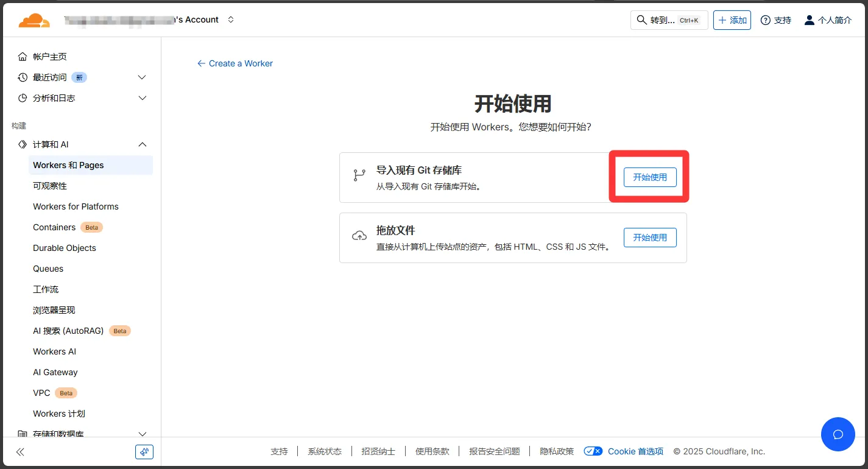The height and width of the screenshot is (469, 868).
Task: Open Workers AI
Action: pyautogui.click(x=54, y=351)
